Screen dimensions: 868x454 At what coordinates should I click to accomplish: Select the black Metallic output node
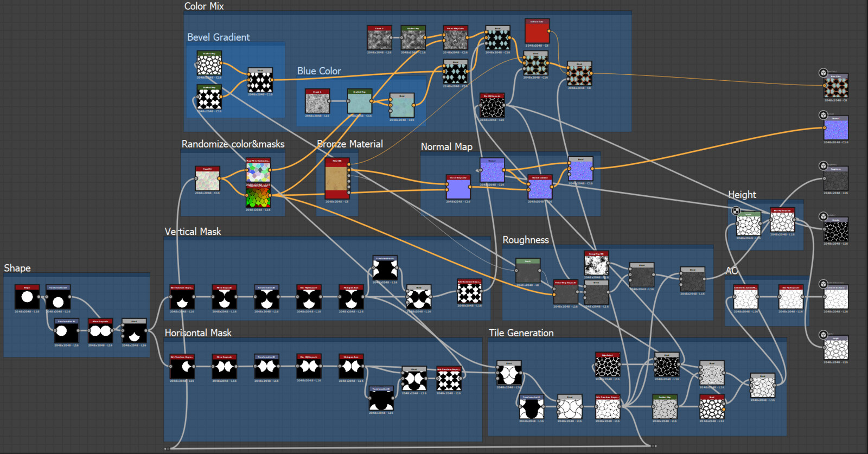tap(835, 230)
